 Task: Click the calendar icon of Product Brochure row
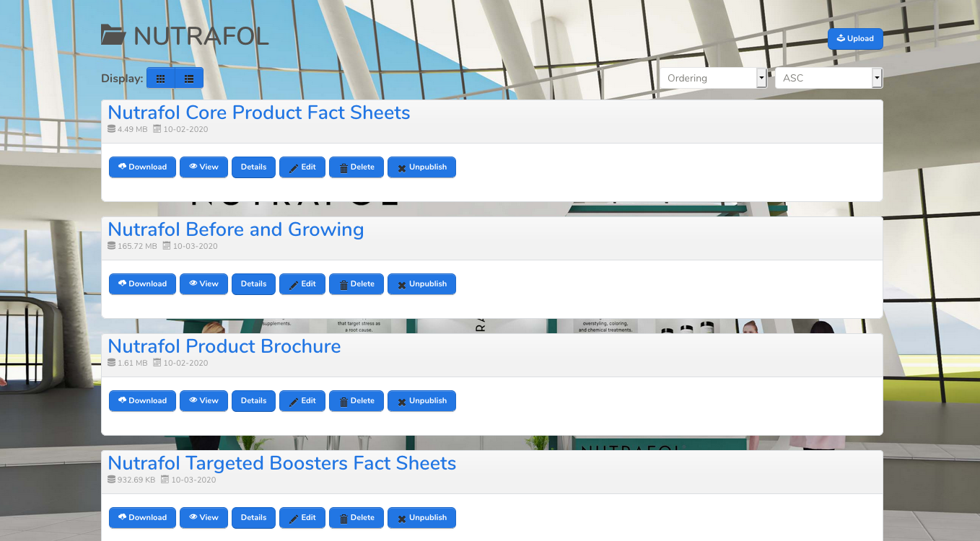(x=157, y=363)
